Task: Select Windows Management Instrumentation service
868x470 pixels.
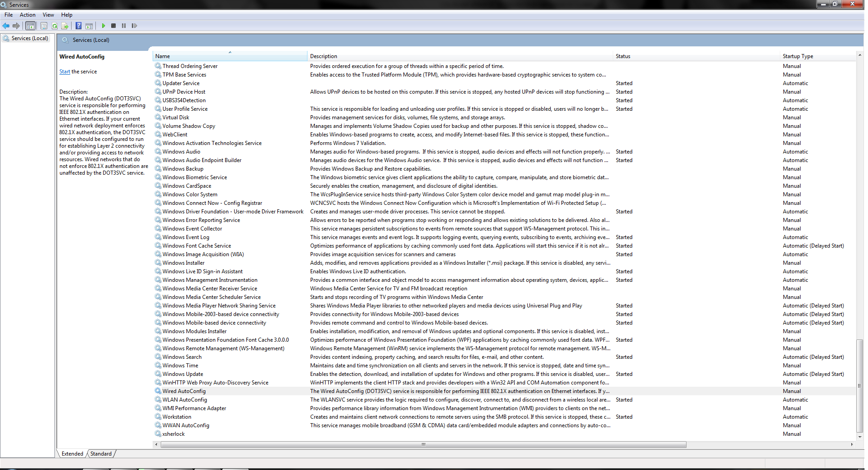Action: tap(504, 280)
